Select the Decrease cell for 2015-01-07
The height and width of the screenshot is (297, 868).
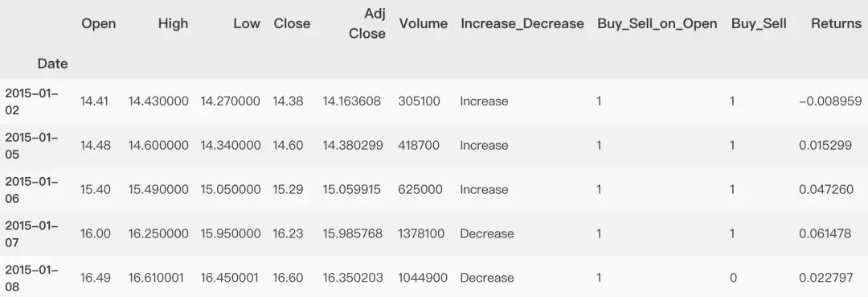coord(486,234)
